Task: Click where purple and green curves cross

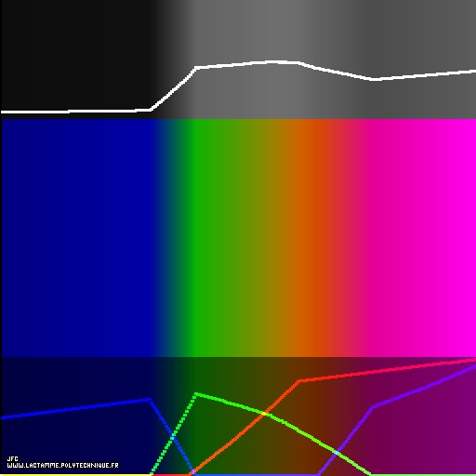Action: [337, 453]
